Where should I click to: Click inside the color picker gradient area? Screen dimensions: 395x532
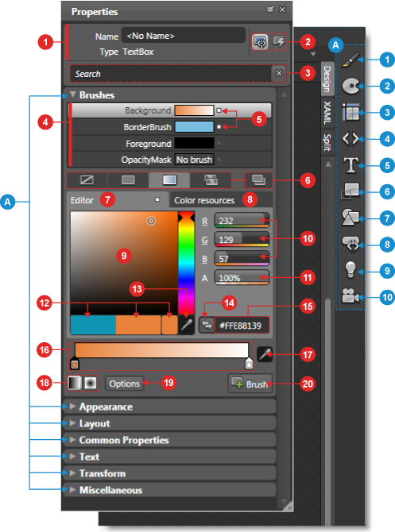click(124, 263)
